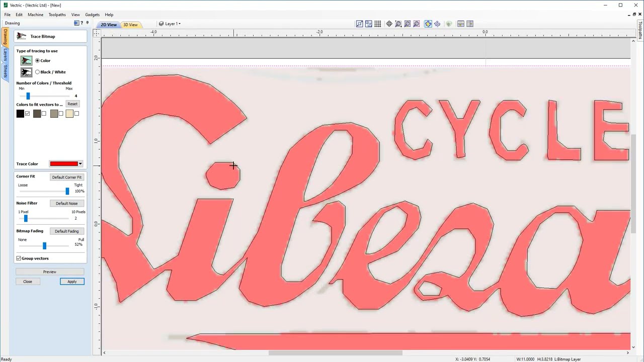This screenshot has width=644, height=362.
Task: Uncheck the black color checkbox
Action: 28,114
